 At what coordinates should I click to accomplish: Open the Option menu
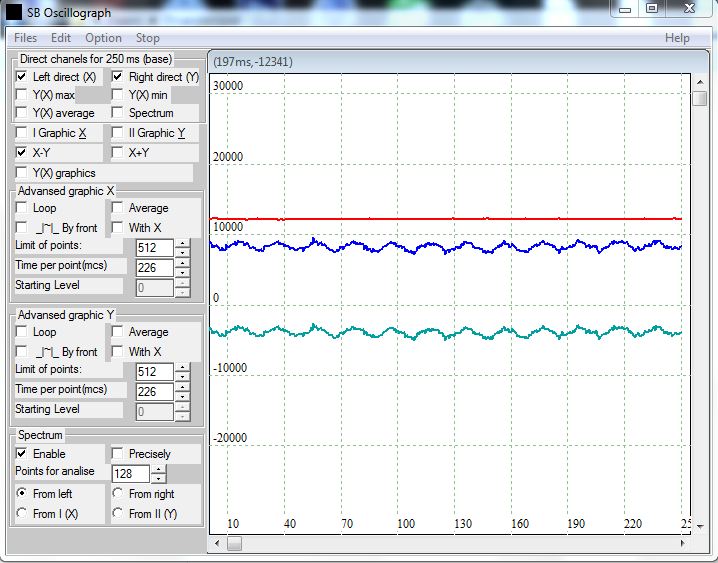pyautogui.click(x=103, y=38)
